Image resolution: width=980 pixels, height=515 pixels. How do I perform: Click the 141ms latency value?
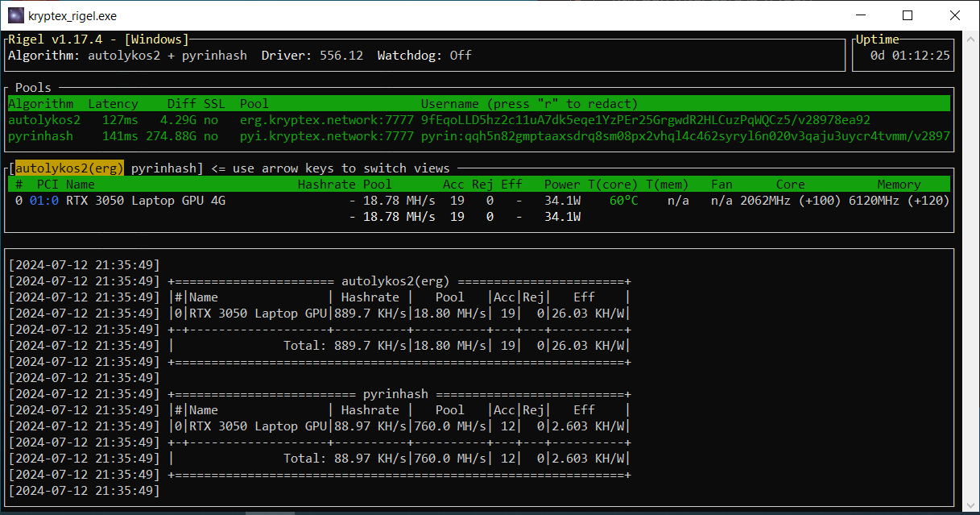(120, 135)
